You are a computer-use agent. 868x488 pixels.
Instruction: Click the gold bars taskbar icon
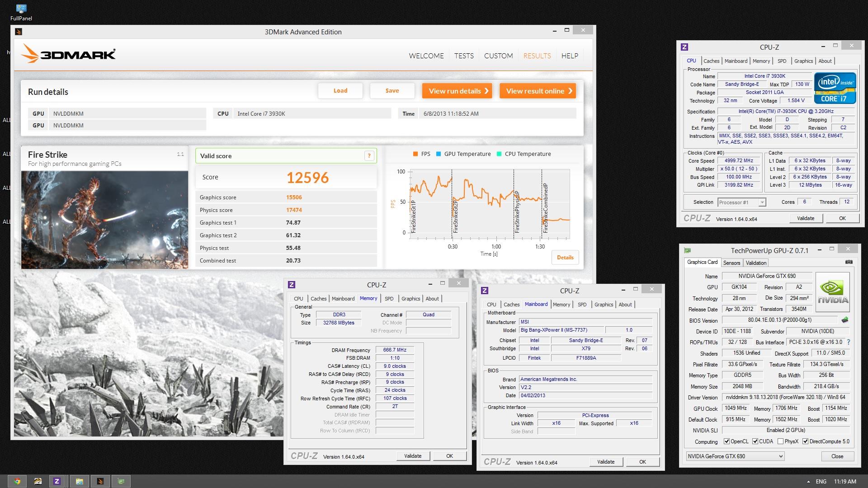click(38, 481)
